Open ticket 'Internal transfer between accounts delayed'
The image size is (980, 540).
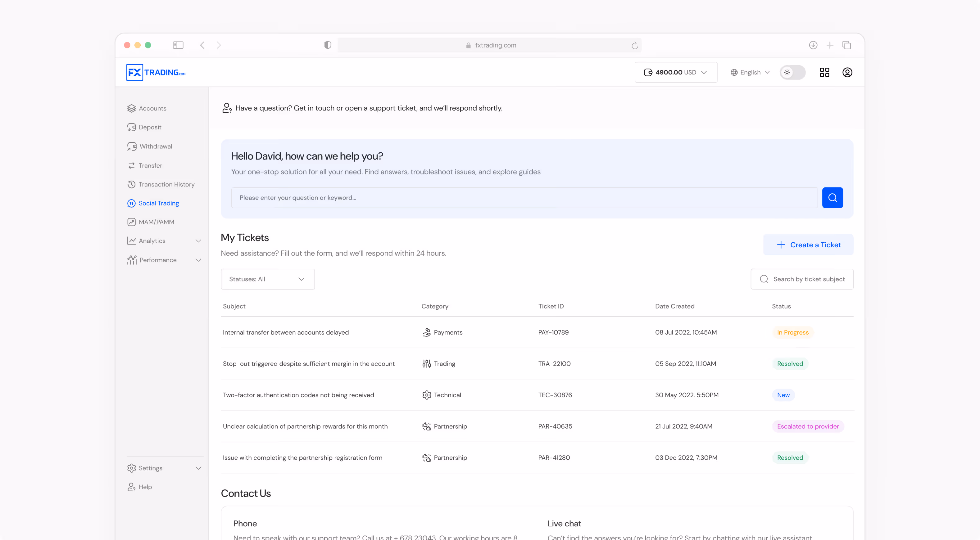pos(286,332)
